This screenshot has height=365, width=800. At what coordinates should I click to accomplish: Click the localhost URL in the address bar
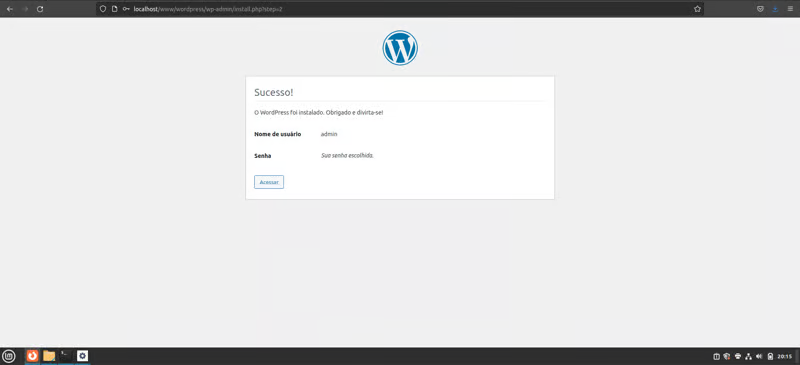click(208, 9)
